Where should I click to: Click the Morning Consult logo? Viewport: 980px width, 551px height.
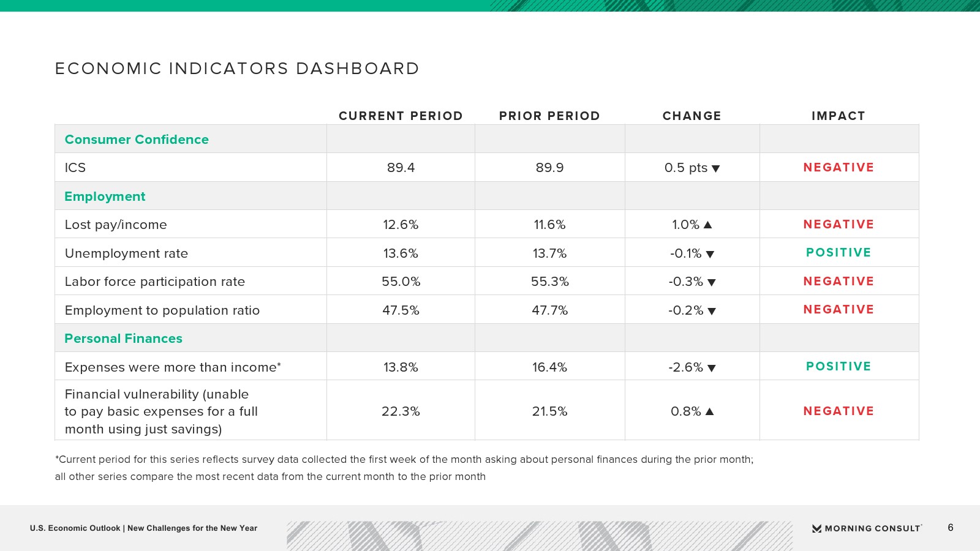pyautogui.click(x=867, y=528)
